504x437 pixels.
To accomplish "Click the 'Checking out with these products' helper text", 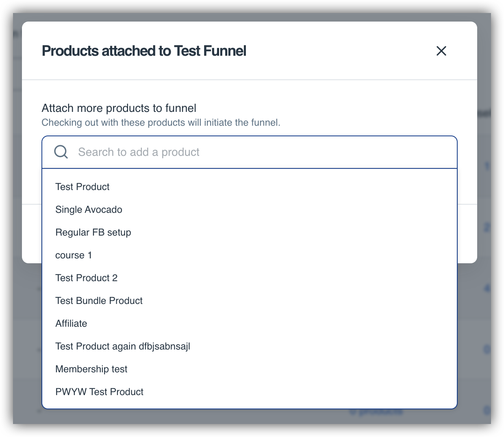I will 161,122.
